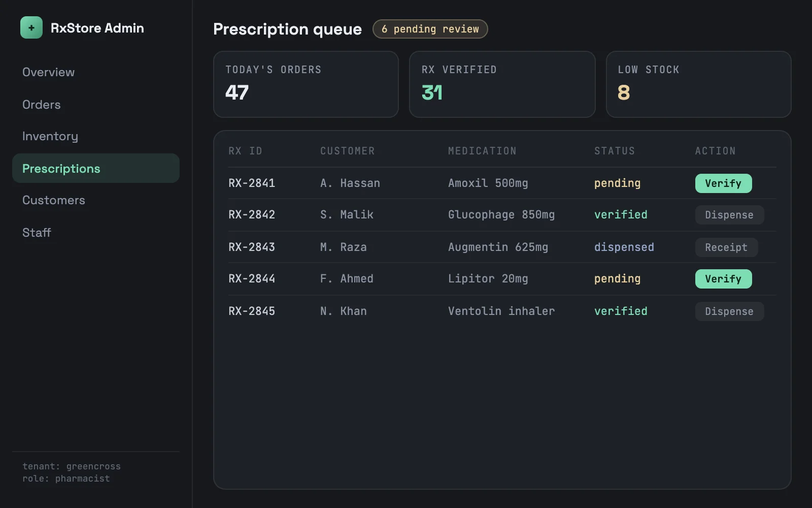Verify prescription RX-2841
Image resolution: width=812 pixels, height=508 pixels.
(x=723, y=183)
